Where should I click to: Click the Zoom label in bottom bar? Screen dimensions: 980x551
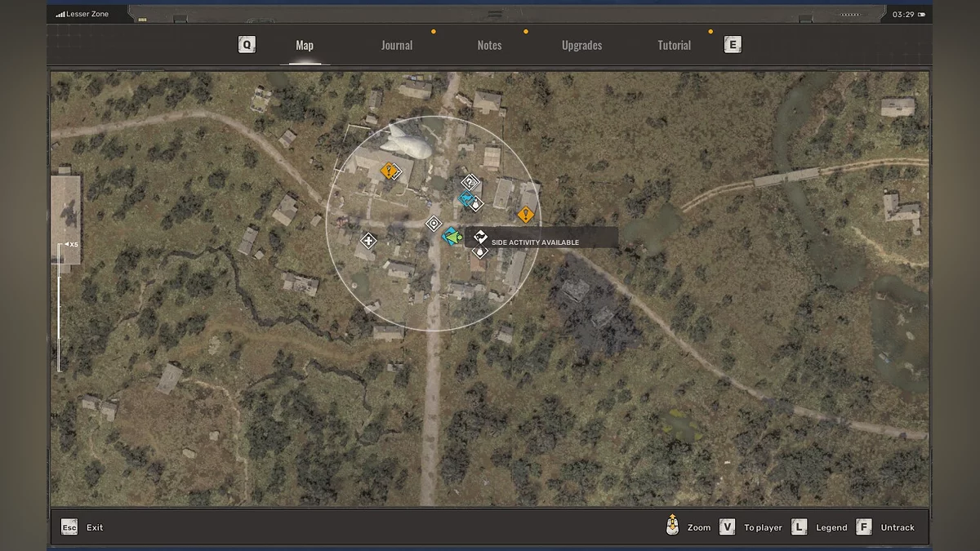click(699, 528)
